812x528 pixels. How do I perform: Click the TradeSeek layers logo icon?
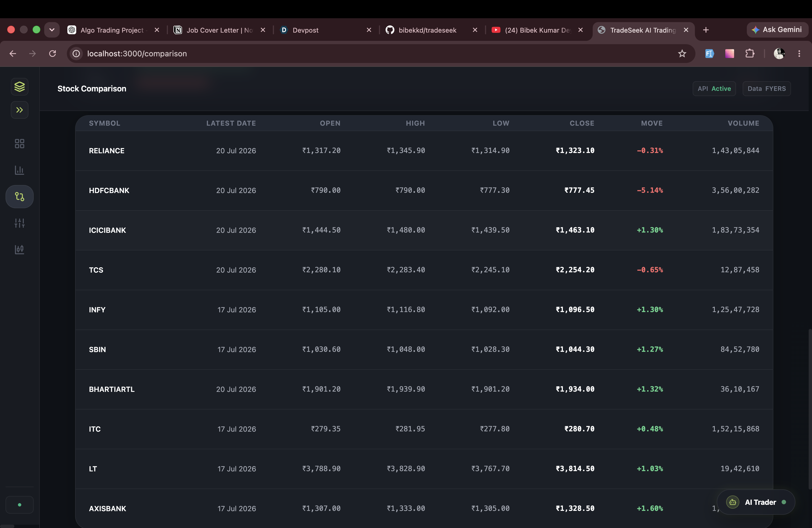(19, 87)
